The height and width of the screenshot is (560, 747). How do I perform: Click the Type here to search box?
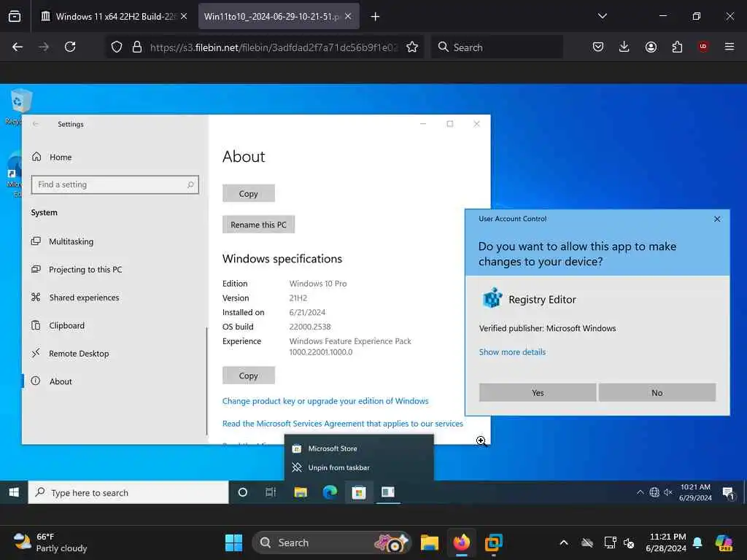pyautogui.click(x=128, y=492)
